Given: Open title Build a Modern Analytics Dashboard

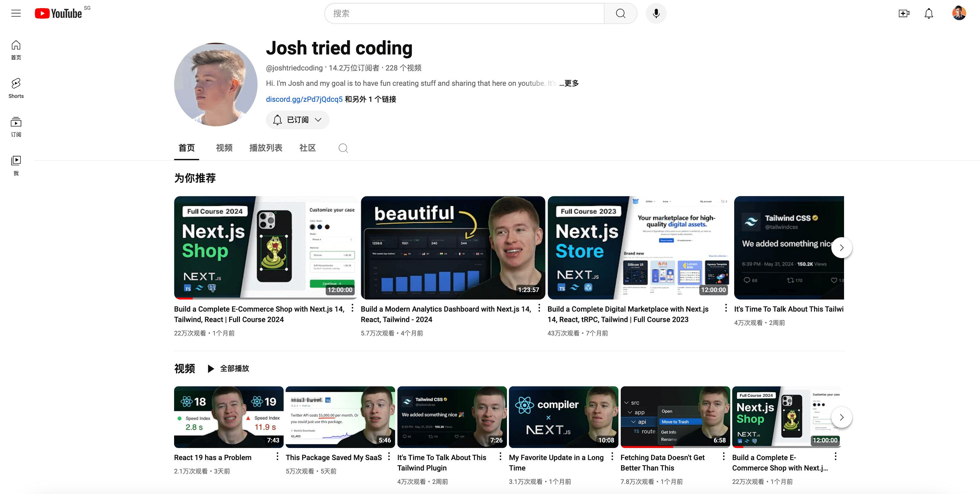Looking at the screenshot, I should pos(446,314).
